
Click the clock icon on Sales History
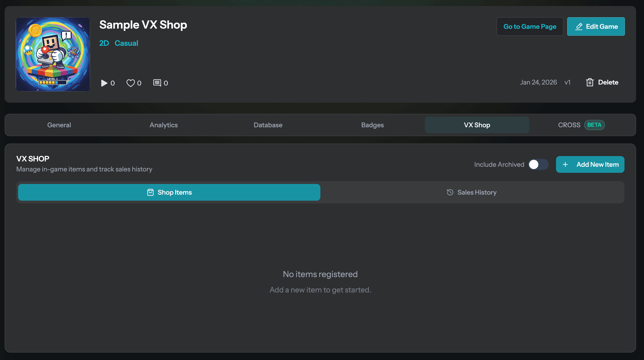[450, 192]
